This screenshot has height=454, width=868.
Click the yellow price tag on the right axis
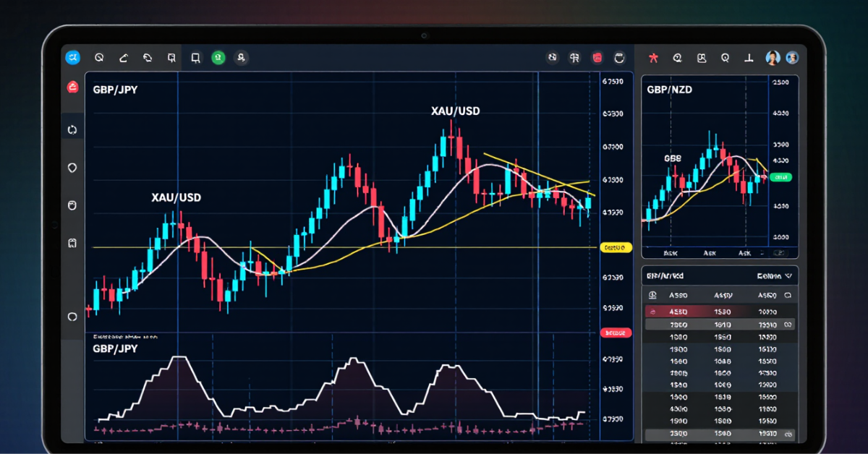(616, 247)
